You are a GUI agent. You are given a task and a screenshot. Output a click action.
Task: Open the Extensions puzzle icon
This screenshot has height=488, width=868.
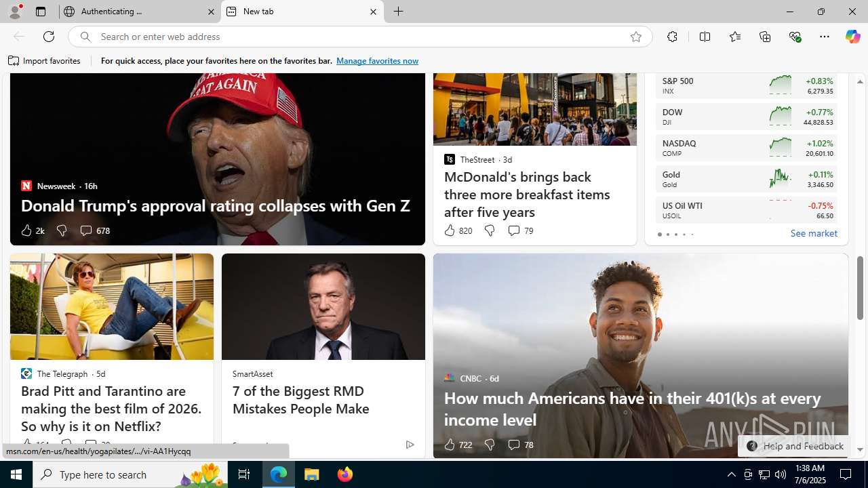pos(672,37)
